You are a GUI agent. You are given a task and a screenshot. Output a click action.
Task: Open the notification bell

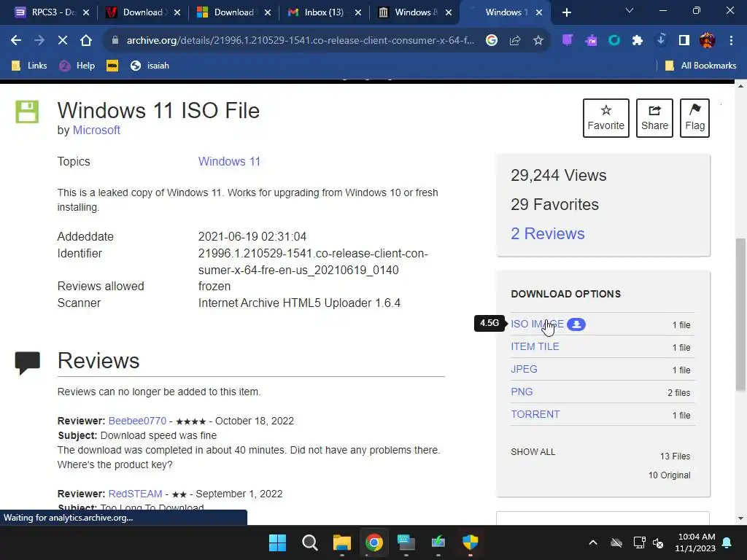tap(727, 542)
